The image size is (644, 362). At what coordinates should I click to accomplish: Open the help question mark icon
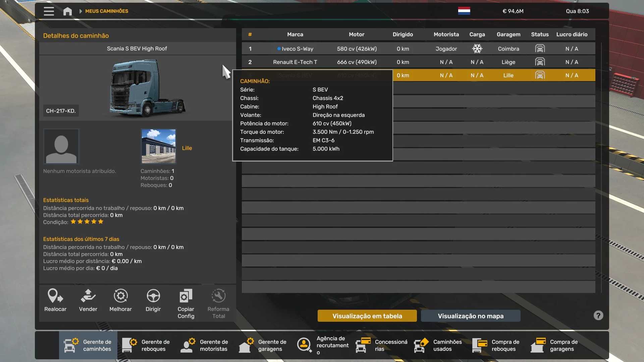[x=598, y=315]
